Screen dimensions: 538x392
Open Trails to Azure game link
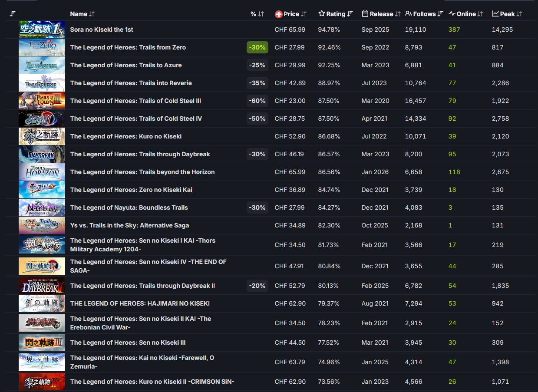(x=126, y=65)
